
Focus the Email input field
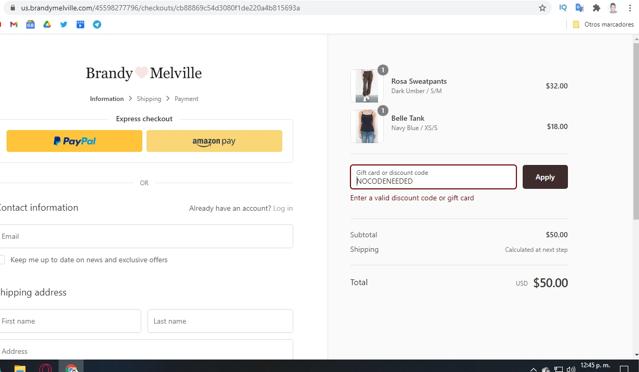tap(146, 236)
